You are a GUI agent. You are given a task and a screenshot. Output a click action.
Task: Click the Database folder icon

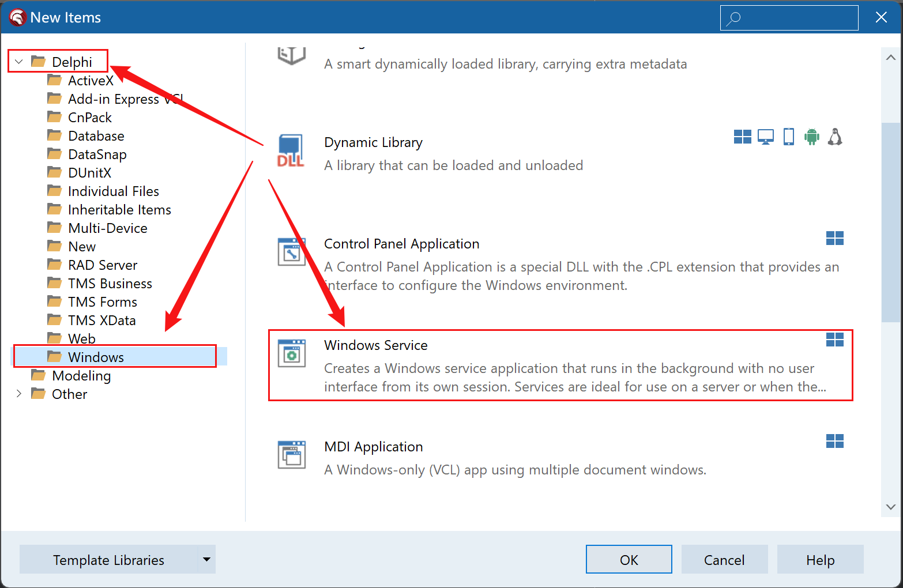click(x=55, y=135)
